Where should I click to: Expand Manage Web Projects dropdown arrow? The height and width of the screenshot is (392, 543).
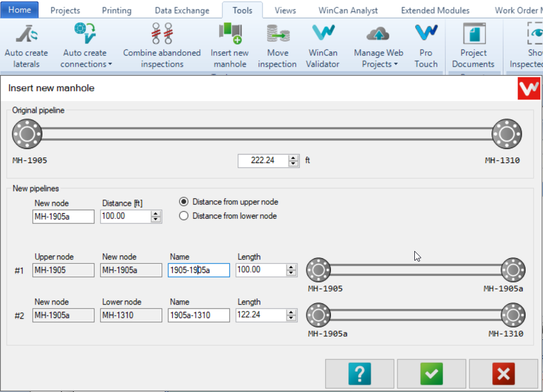click(x=396, y=64)
